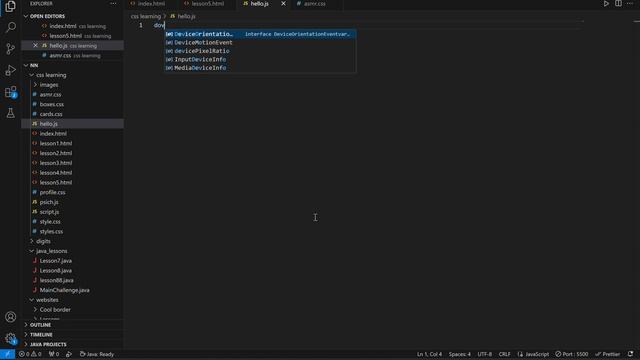640x360 pixels.
Task: Pick InputDeviceInfo suggestion
Action: pos(260,60)
